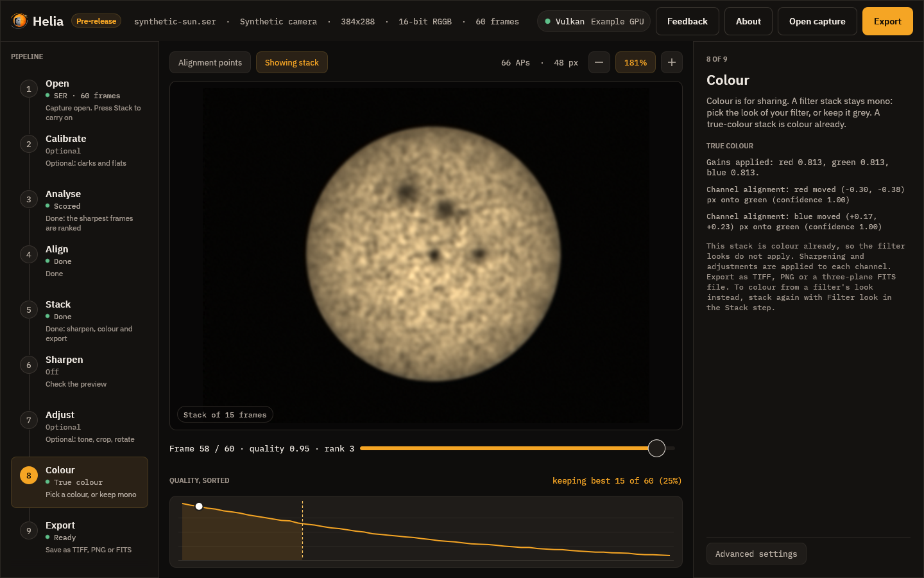Image resolution: width=924 pixels, height=578 pixels.
Task: Open step 1 numbered circle
Action: (28, 89)
